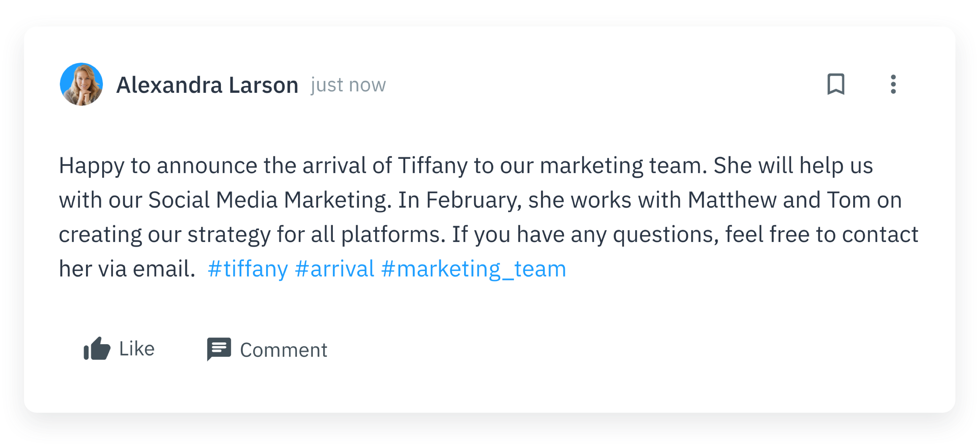The image size is (980, 447).
Task: Click the word "email." ending the post
Action: pos(164,269)
